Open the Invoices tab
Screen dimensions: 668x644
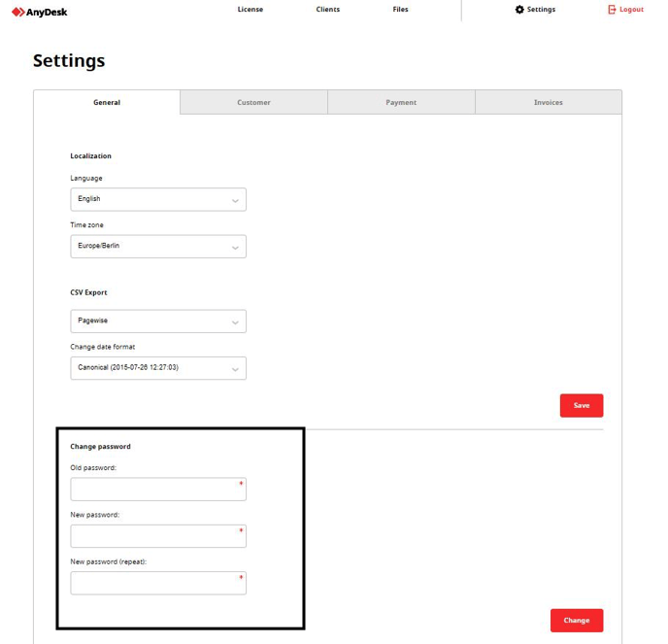548,102
